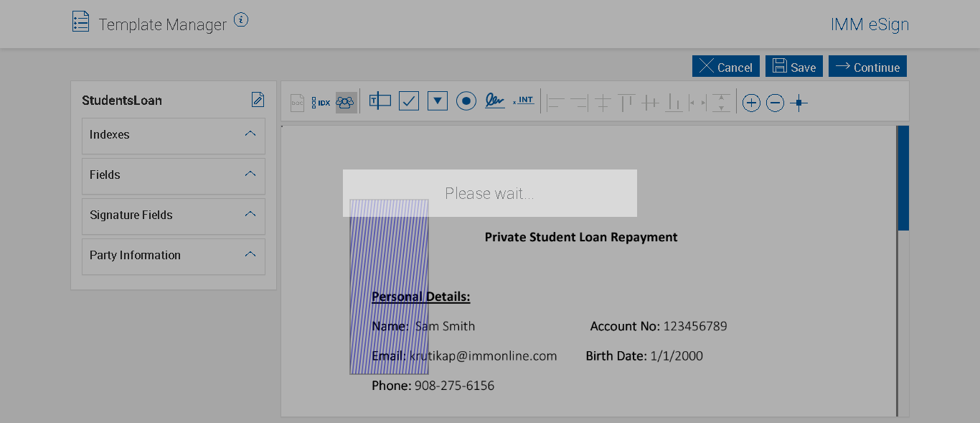Add a signature field tool
980x423 pixels.
pyautogui.click(x=495, y=101)
